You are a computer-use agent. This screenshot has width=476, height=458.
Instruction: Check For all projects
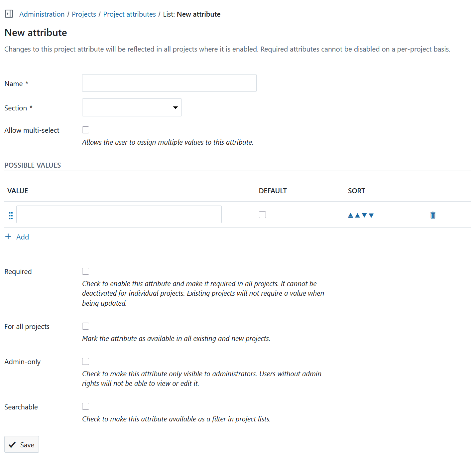pyautogui.click(x=85, y=326)
